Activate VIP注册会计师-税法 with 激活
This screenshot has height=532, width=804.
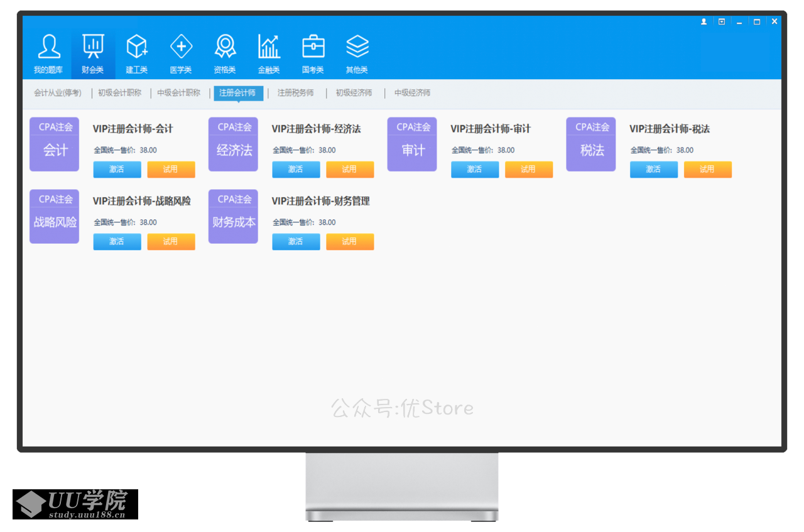(x=654, y=170)
